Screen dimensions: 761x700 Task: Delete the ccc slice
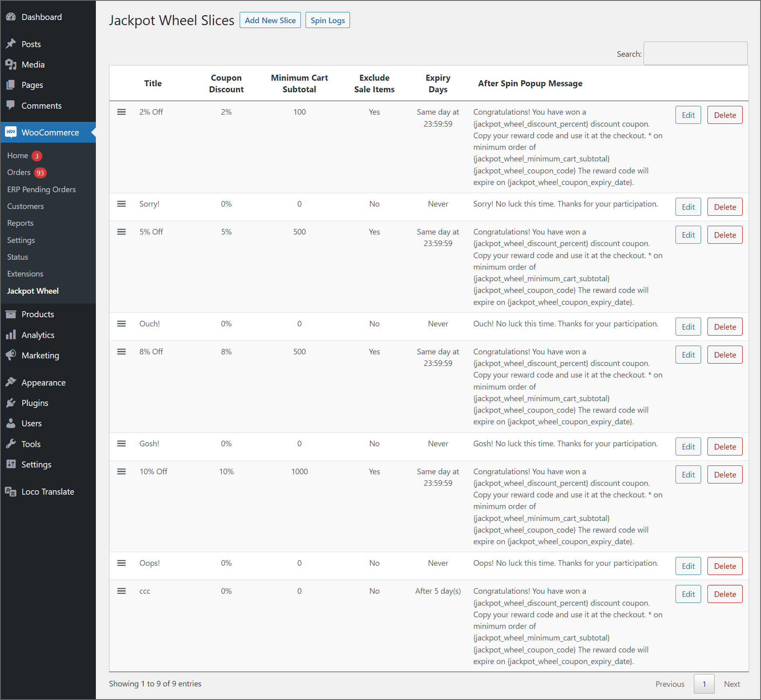[x=725, y=594]
